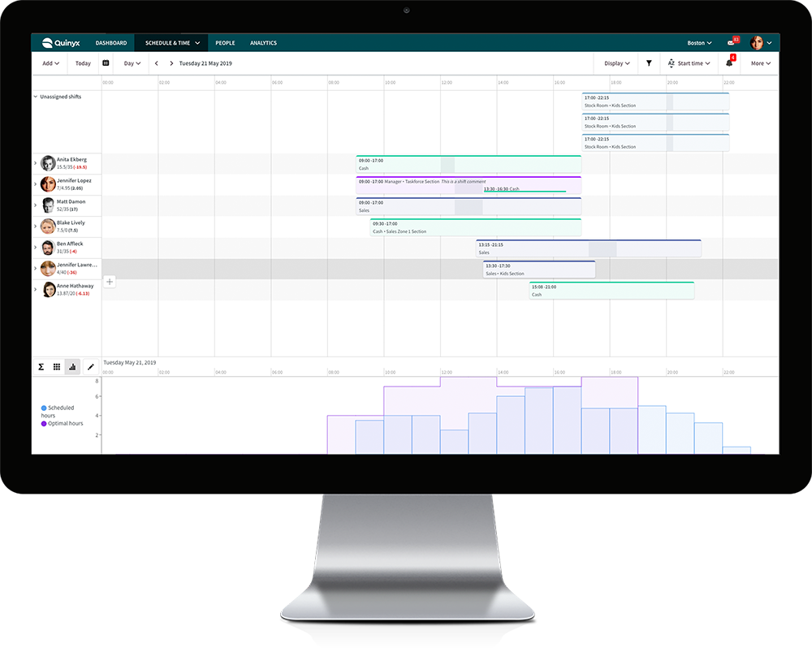Screen dimensions: 812x648
Task: Open the Display dropdown
Action: (617, 63)
